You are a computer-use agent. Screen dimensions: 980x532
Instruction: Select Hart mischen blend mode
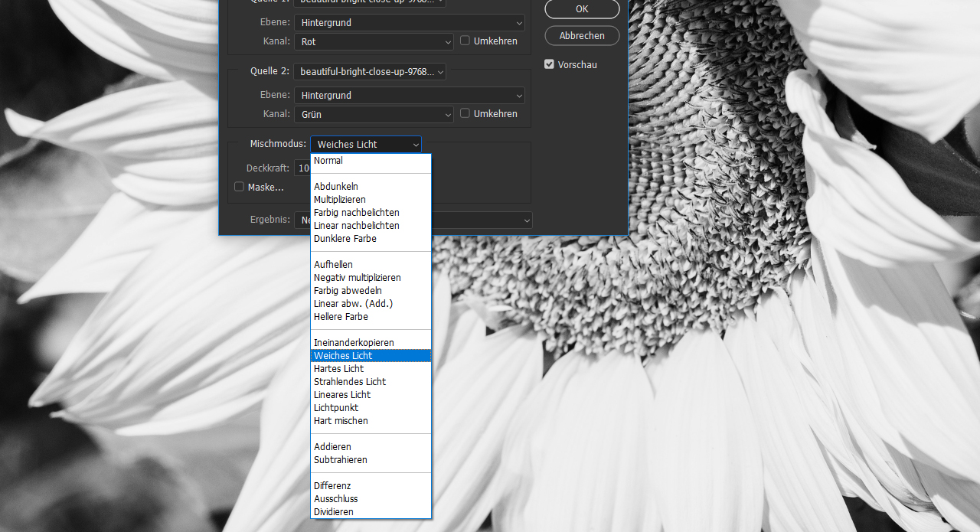pos(371,421)
